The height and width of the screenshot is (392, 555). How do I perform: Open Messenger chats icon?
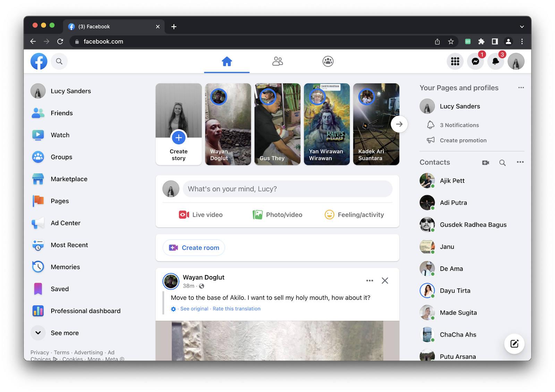(x=476, y=61)
